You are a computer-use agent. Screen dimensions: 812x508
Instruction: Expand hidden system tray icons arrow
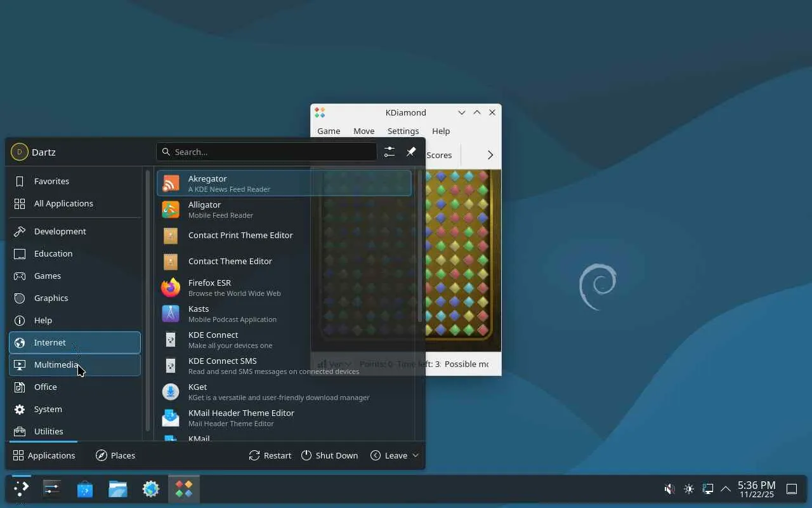726,489
